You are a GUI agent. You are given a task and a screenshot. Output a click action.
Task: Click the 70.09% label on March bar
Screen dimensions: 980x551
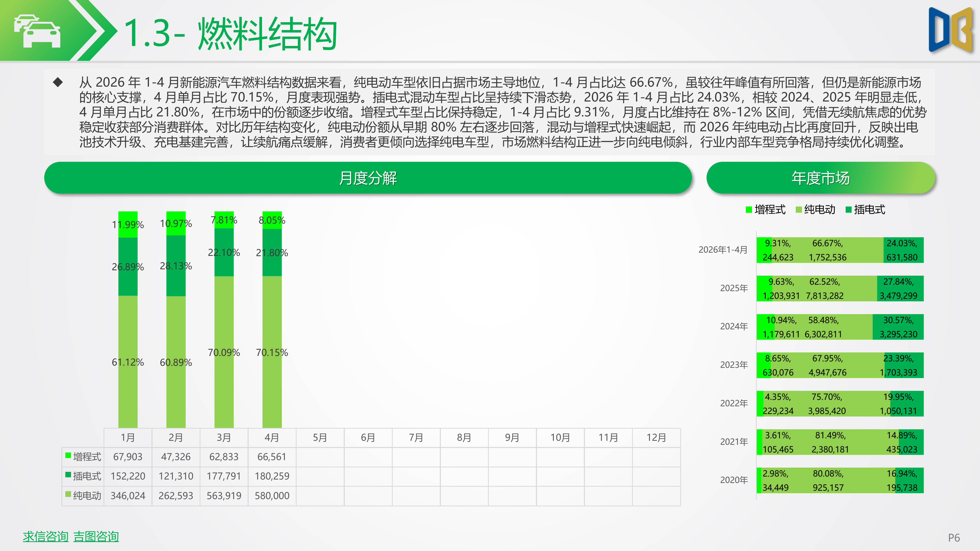point(224,352)
